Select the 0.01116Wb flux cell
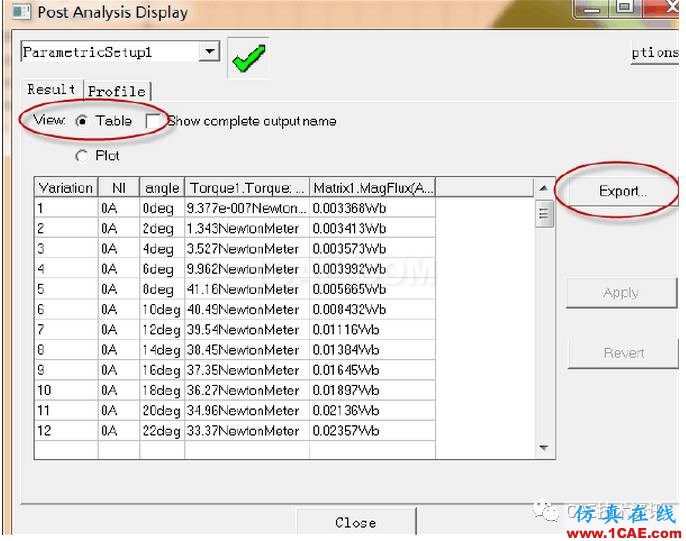The width and height of the screenshot is (686, 541). 372,329
